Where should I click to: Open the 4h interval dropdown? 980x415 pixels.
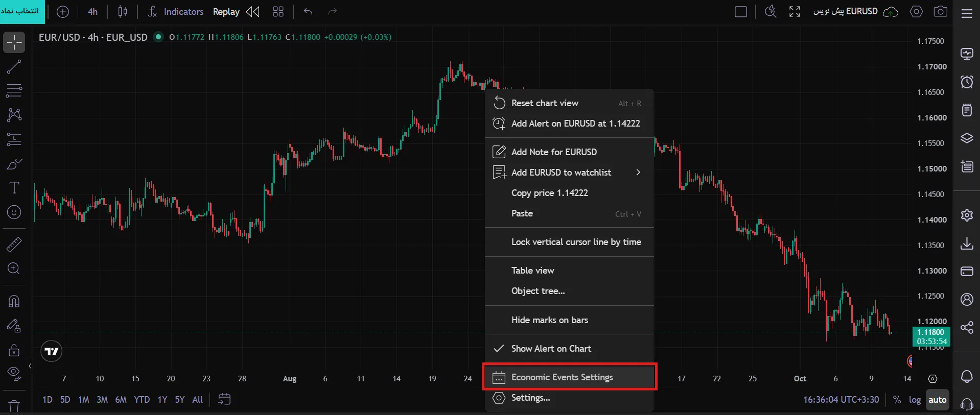(92, 12)
